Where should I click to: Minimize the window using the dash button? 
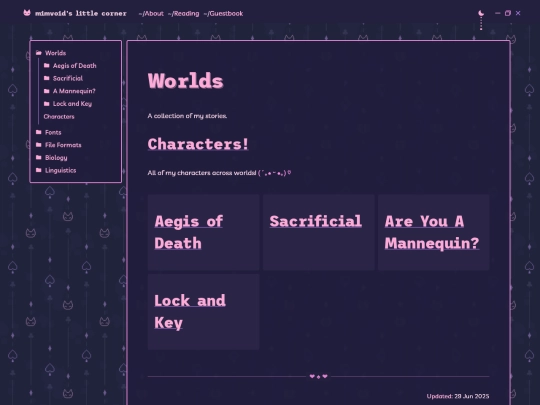(497, 13)
